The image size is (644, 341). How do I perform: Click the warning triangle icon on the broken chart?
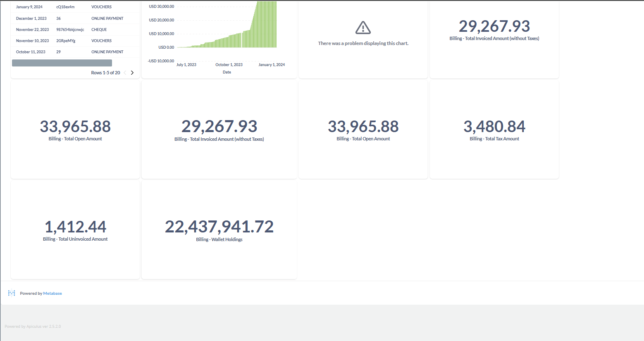[363, 27]
